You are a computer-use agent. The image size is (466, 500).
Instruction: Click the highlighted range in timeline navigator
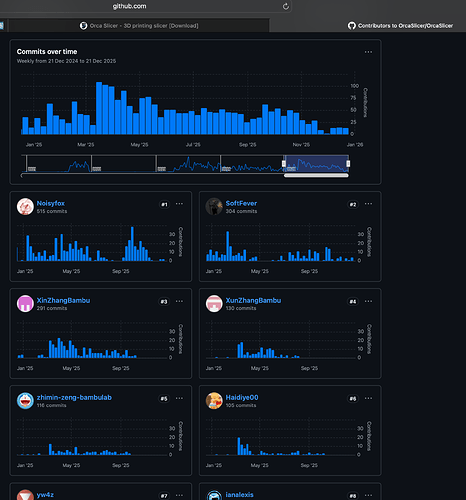tap(316, 164)
